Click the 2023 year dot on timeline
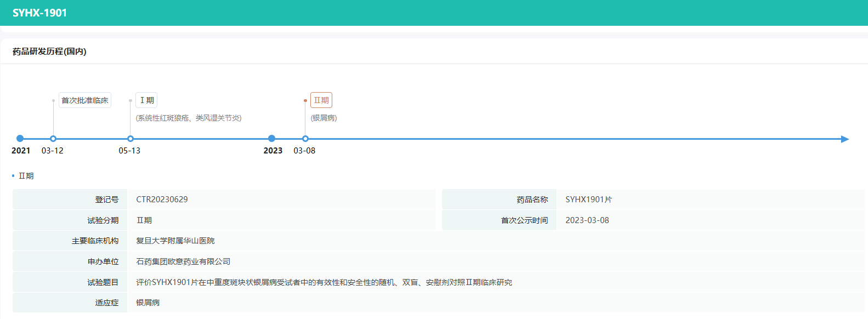 (x=271, y=139)
